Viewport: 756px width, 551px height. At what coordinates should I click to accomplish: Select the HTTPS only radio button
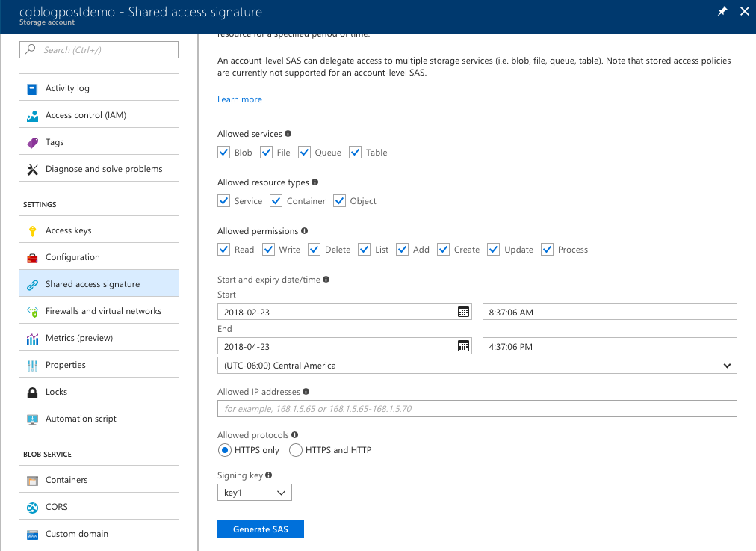(225, 450)
